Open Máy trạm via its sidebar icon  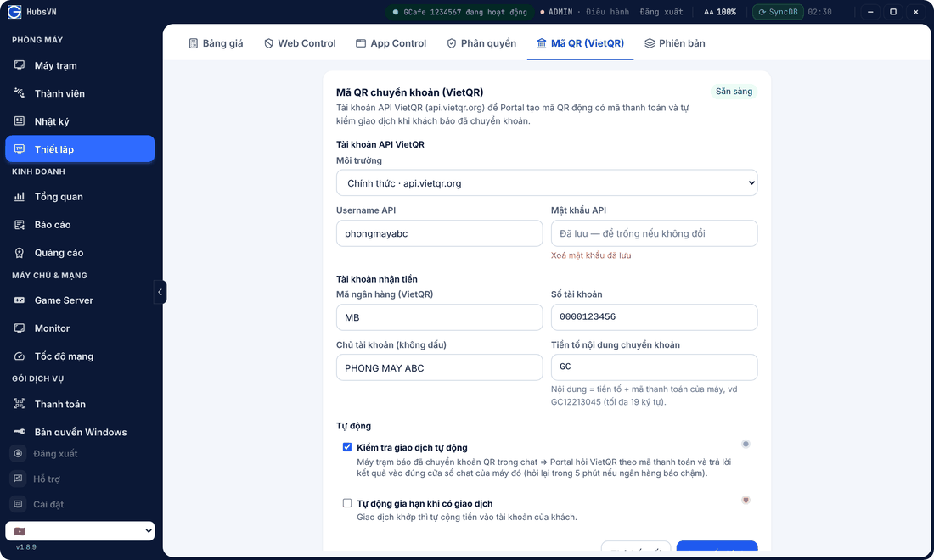pos(19,64)
